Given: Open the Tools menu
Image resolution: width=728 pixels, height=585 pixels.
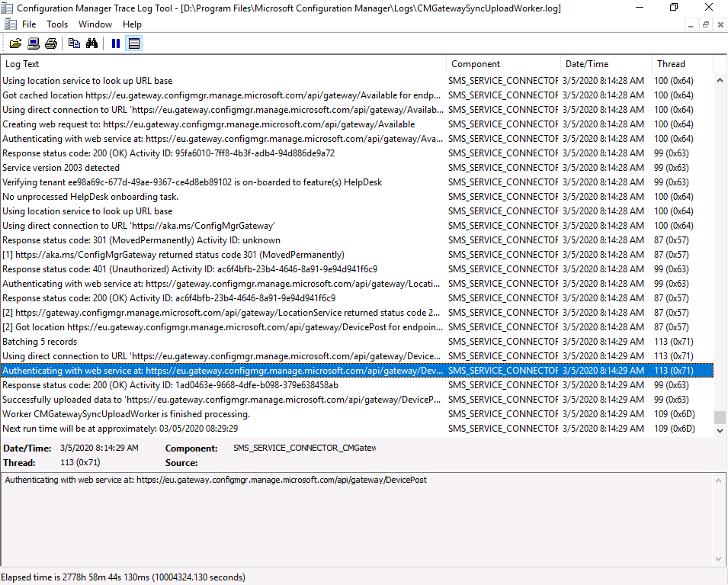Looking at the screenshot, I should coord(57,24).
